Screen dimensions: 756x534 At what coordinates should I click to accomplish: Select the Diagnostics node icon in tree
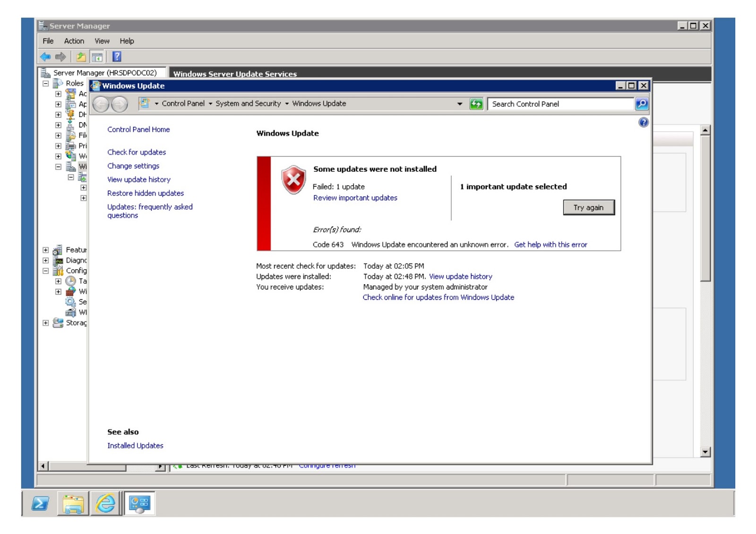[58, 260]
